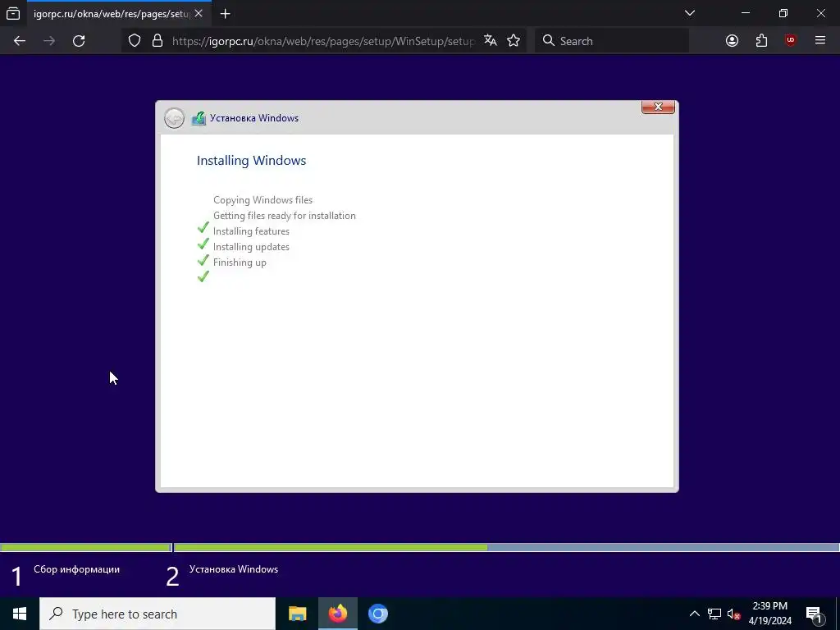Image resolution: width=840 pixels, height=630 pixels.
Task: Reload the current page
Action: coord(79,41)
